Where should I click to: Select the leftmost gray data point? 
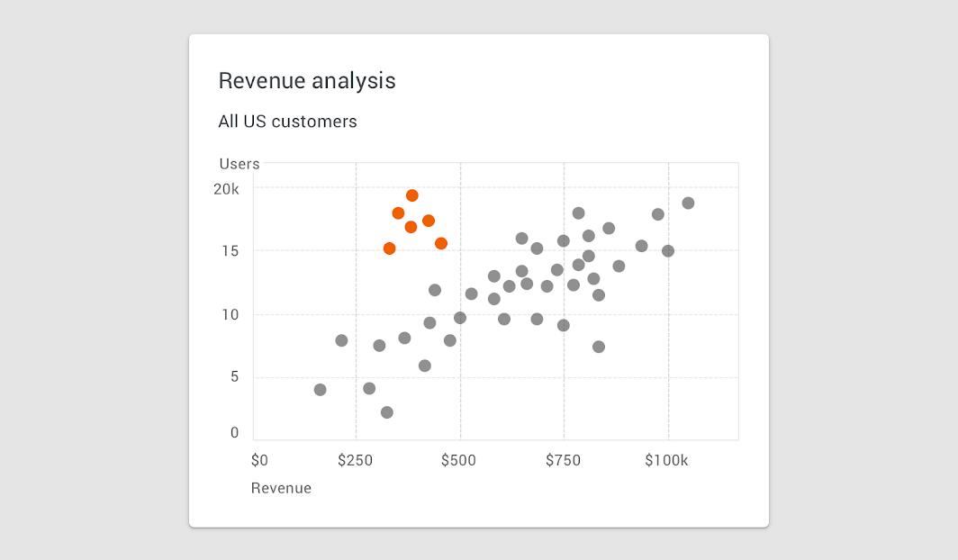[x=321, y=390]
